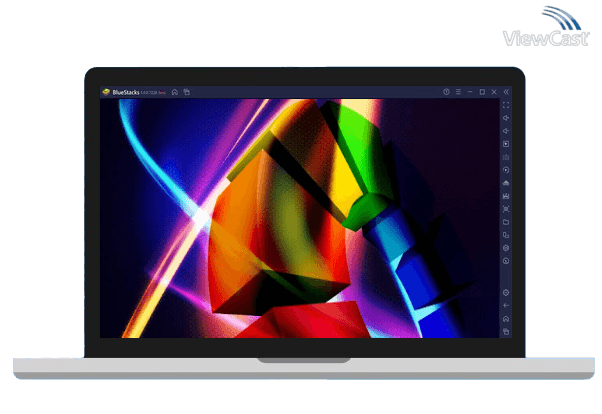602x414 pixels.
Task: Open the stacked layers icon in sidebar
Action: pos(506,248)
